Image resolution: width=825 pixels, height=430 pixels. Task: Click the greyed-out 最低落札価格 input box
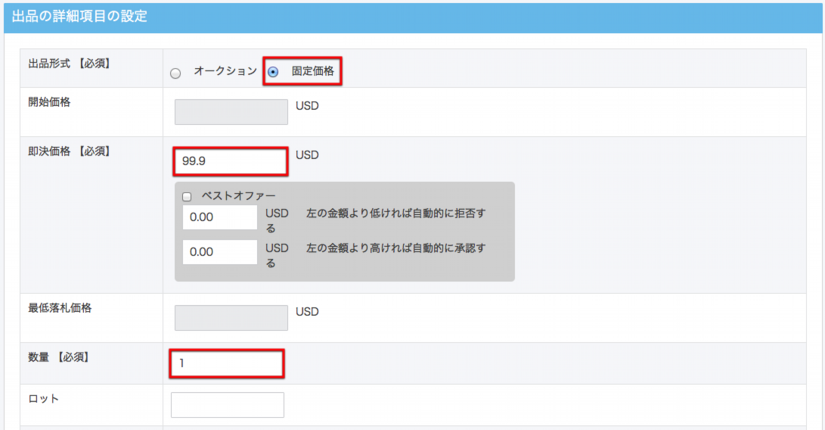tap(230, 317)
